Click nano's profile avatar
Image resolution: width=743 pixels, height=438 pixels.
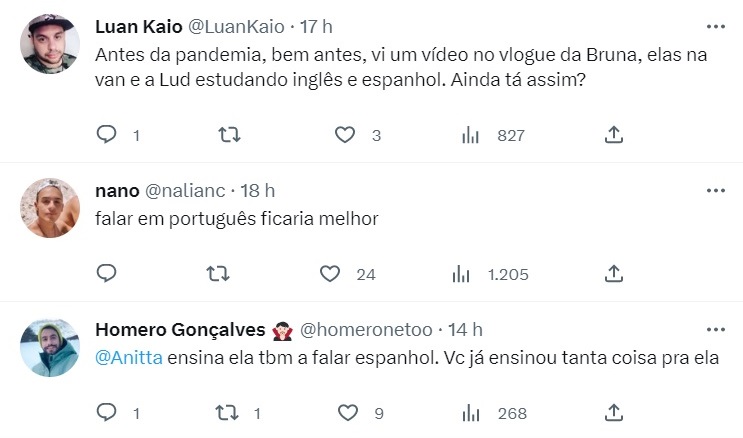(49, 208)
